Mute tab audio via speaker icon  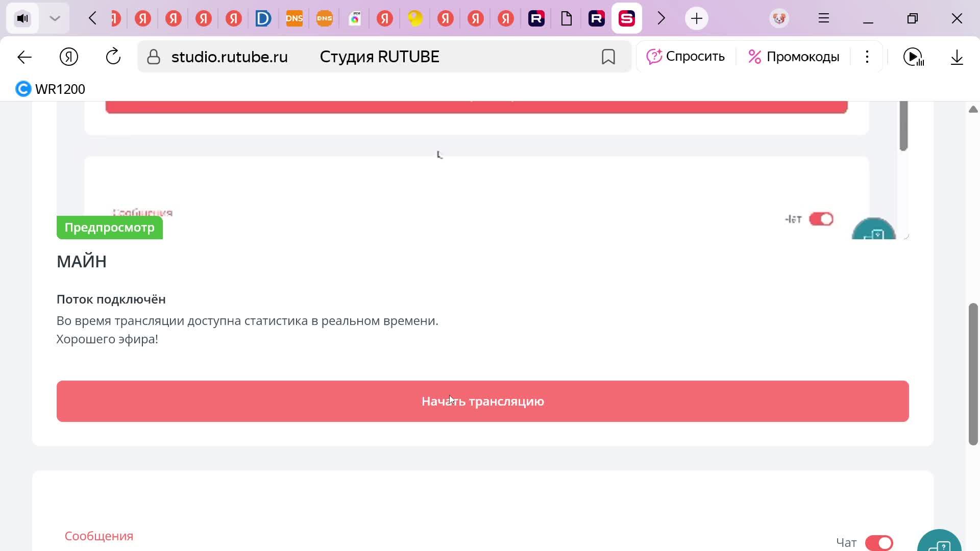(x=22, y=18)
